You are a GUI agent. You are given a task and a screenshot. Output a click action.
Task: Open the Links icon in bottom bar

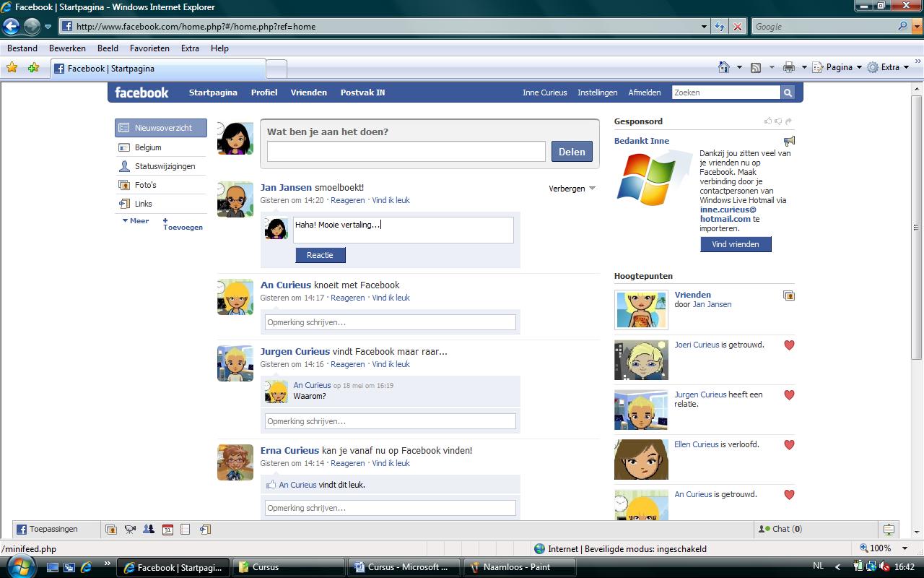[205, 530]
